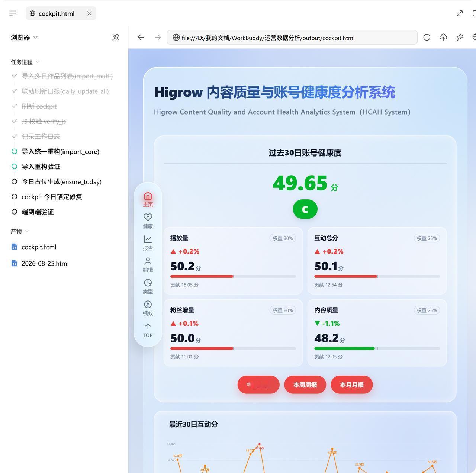Screen dimensions: 476x473
Task: Click the 贡献 12.54 分 text
Action: [328, 285]
